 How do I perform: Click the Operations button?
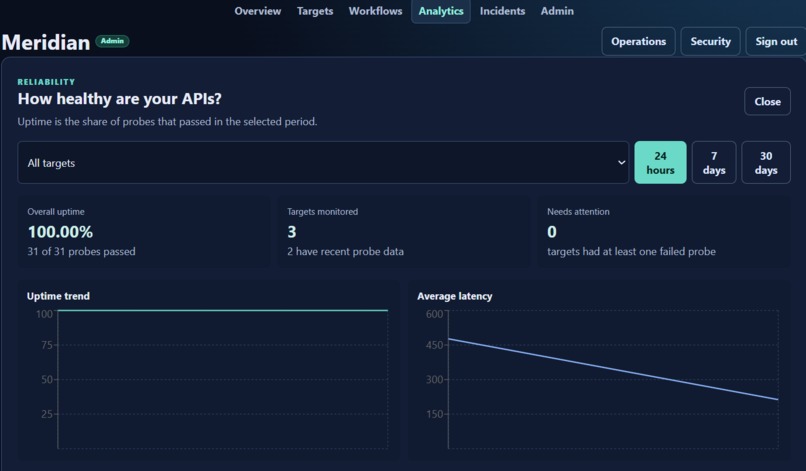tap(638, 41)
